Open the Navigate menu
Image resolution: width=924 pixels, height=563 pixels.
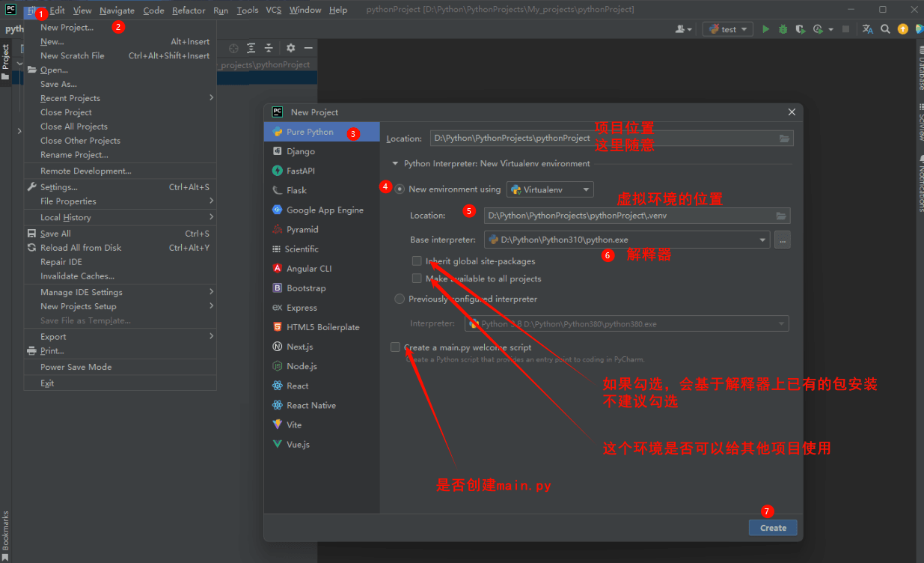tap(117, 10)
